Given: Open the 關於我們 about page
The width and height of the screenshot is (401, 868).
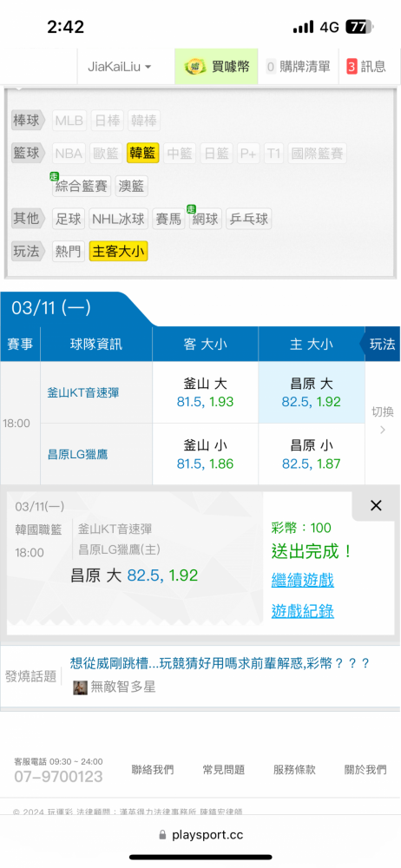Looking at the screenshot, I should point(365,769).
